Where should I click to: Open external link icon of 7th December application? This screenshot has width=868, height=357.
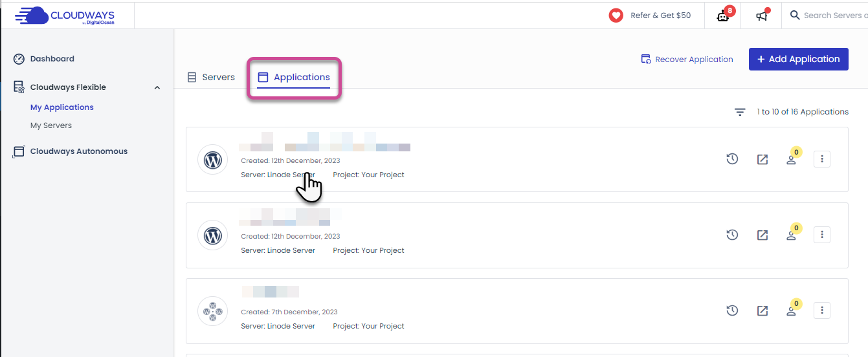click(762, 310)
